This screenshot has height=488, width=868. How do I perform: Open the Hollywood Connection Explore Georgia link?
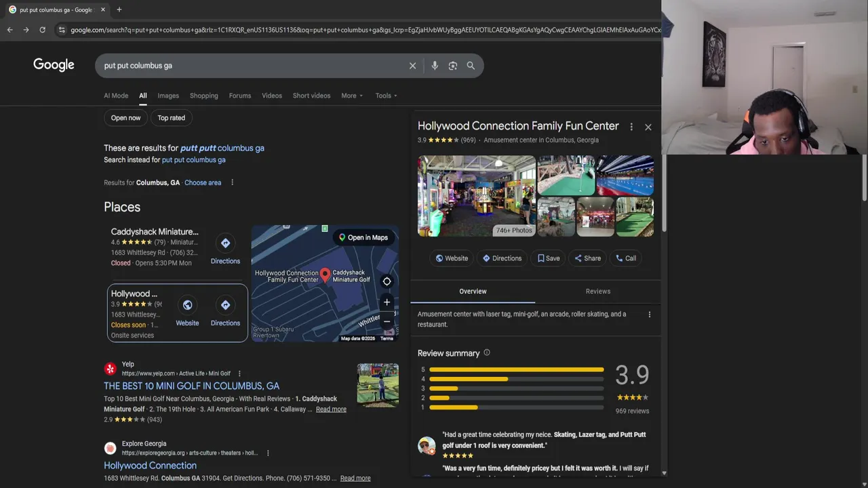point(150,466)
